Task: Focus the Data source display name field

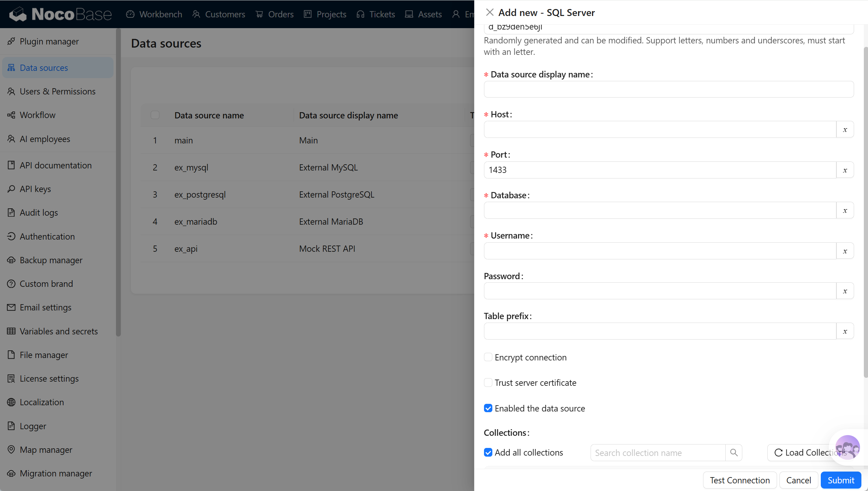Action: tap(669, 89)
